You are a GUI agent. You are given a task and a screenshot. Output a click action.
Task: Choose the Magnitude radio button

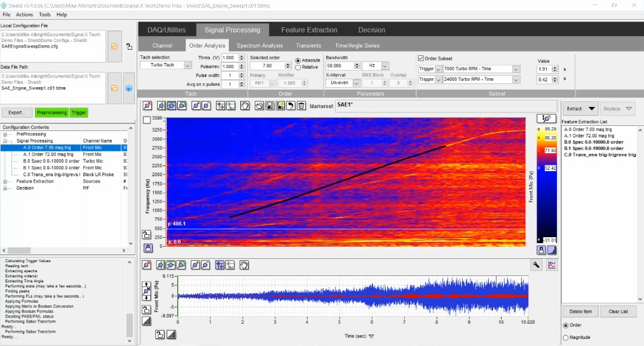coord(566,338)
